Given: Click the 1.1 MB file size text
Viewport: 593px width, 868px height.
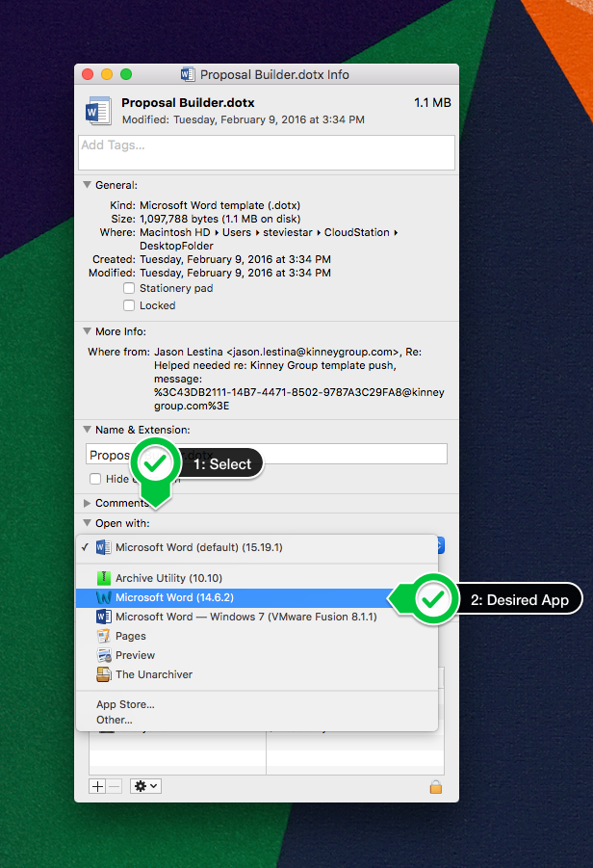Looking at the screenshot, I should 432,103.
